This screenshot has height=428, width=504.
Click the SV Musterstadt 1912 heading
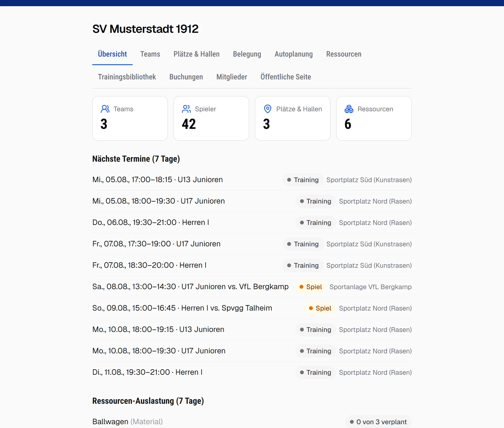pyautogui.click(x=145, y=29)
